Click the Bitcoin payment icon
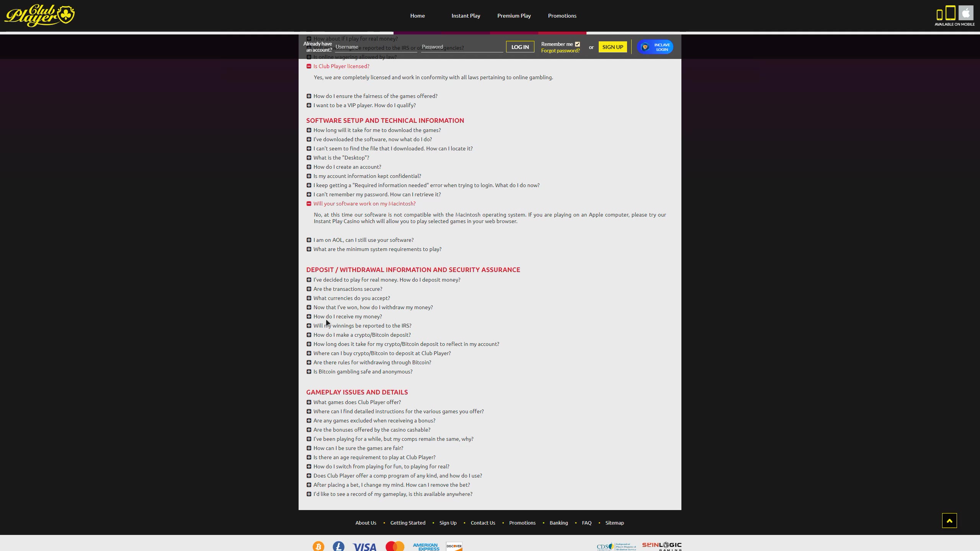This screenshot has width=980, height=551. tap(318, 546)
